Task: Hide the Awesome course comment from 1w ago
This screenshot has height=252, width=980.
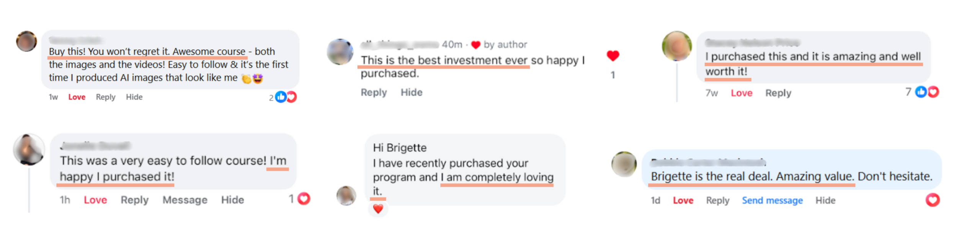Action: coord(134,97)
